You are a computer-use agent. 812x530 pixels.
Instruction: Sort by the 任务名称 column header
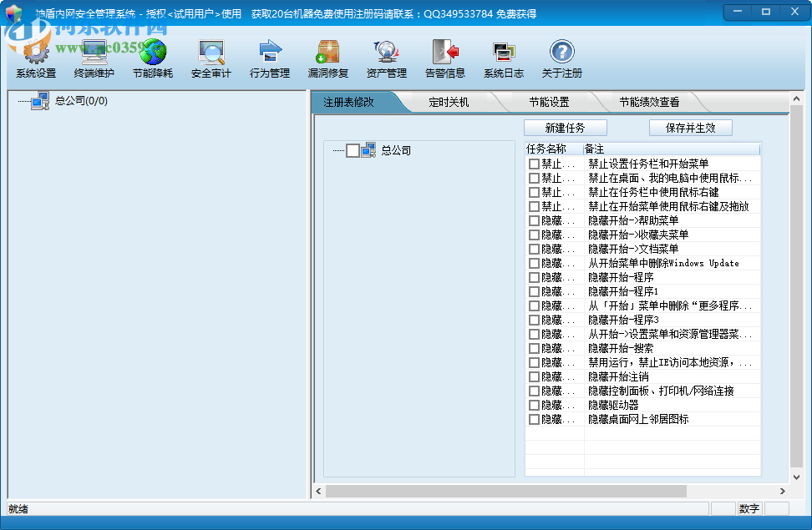(554, 149)
